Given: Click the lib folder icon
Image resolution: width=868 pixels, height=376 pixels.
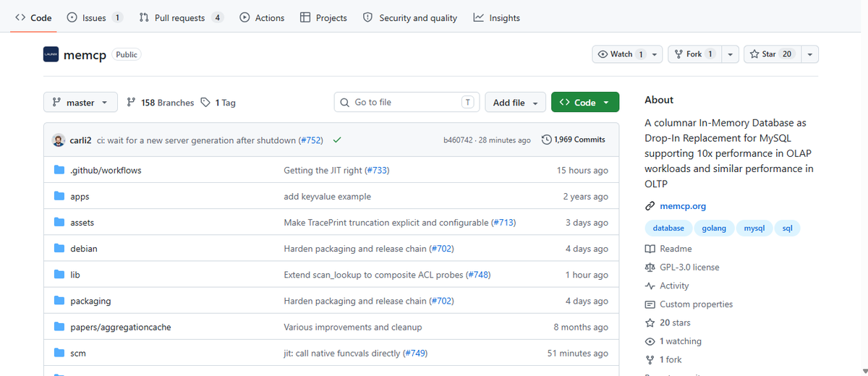Looking at the screenshot, I should tap(59, 275).
